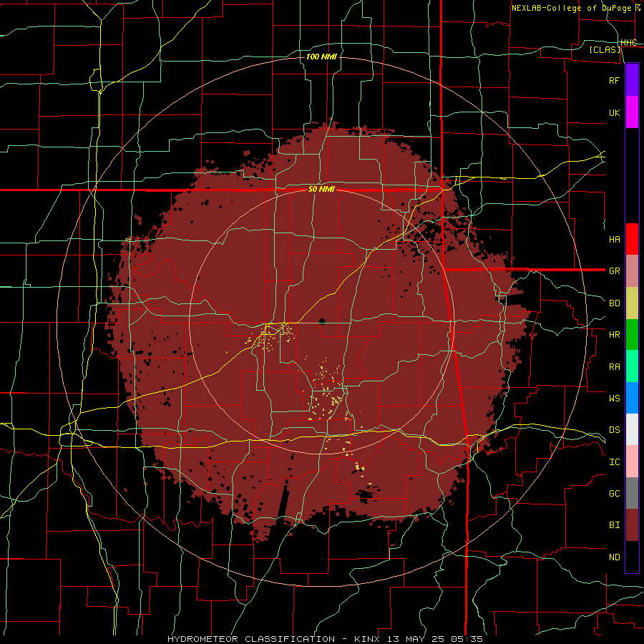
Task: Click the NEXLAB-College of DuPage text
Action: coord(571,8)
